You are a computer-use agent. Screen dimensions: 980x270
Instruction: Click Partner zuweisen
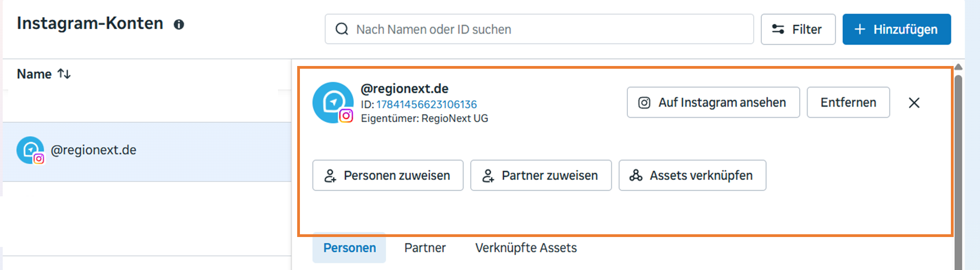coord(541,175)
